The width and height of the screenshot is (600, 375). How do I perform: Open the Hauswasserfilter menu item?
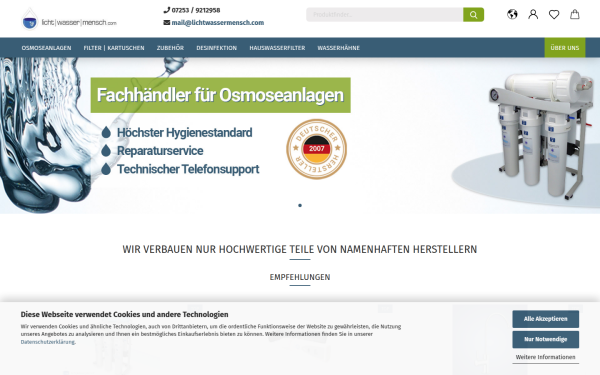tap(277, 48)
